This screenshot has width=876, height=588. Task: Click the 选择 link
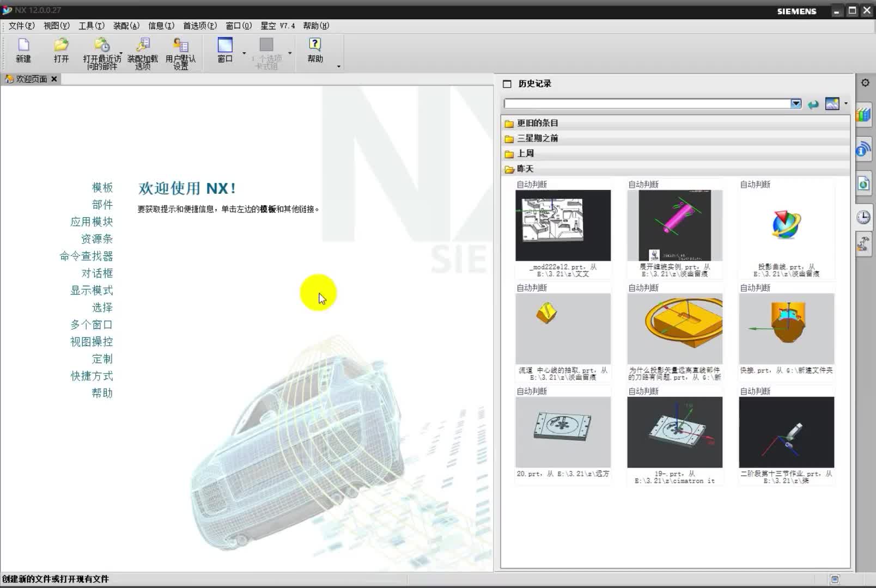102,308
